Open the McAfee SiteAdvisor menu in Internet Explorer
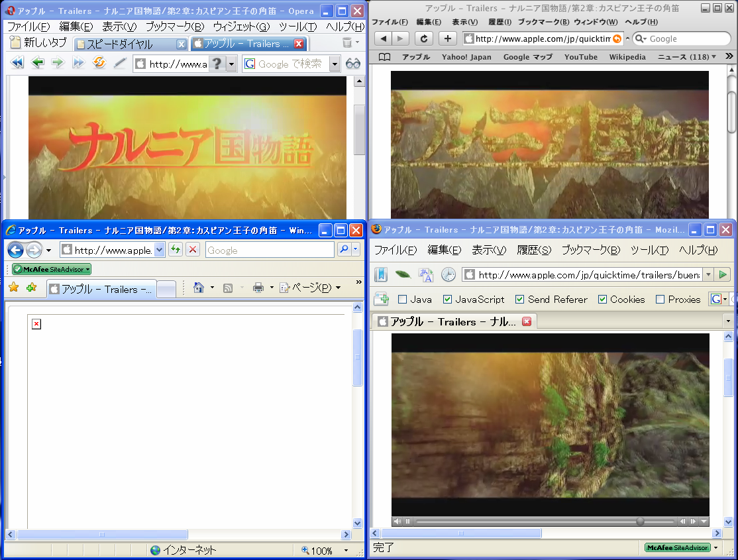The width and height of the screenshot is (738, 560). 51,270
